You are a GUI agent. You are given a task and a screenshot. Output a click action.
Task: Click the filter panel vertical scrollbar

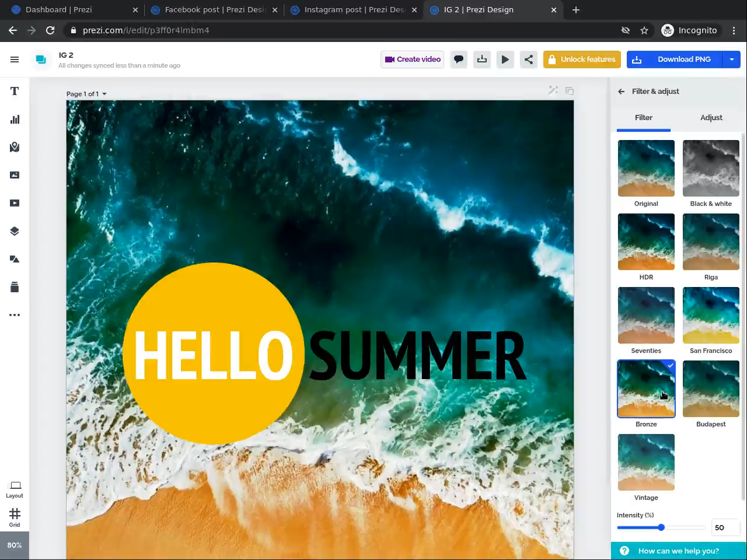pos(743,316)
